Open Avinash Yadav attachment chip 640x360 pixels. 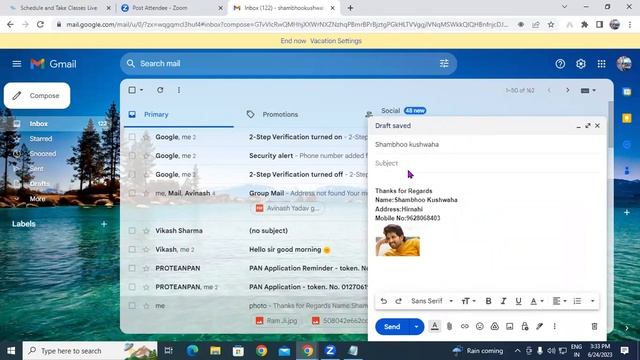coord(287,208)
